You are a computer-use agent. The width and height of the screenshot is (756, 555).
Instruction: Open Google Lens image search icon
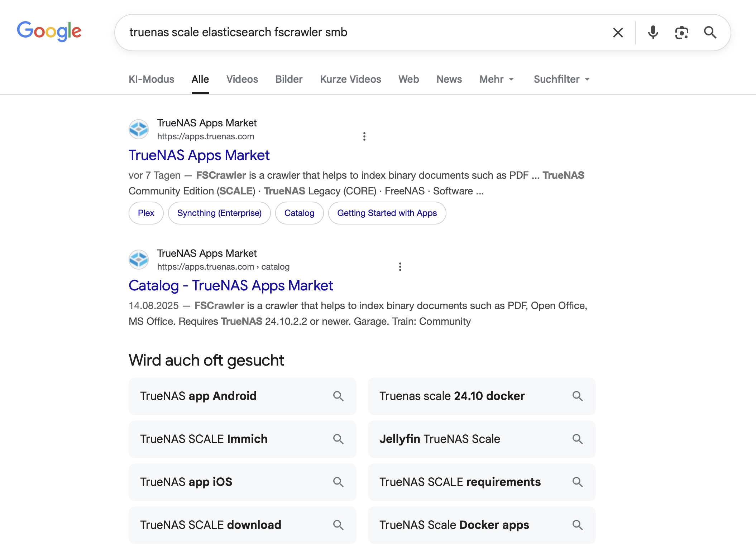tap(681, 33)
